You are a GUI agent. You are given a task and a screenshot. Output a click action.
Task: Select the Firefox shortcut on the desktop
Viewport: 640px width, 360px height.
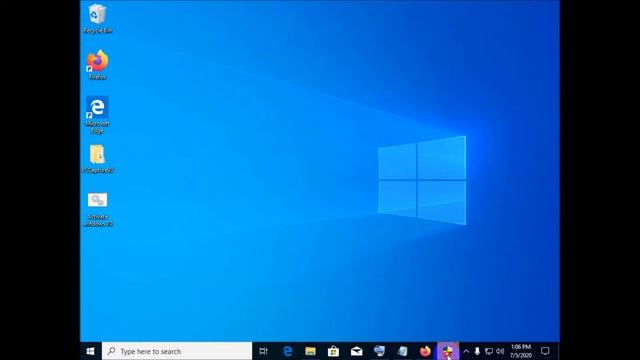97,65
